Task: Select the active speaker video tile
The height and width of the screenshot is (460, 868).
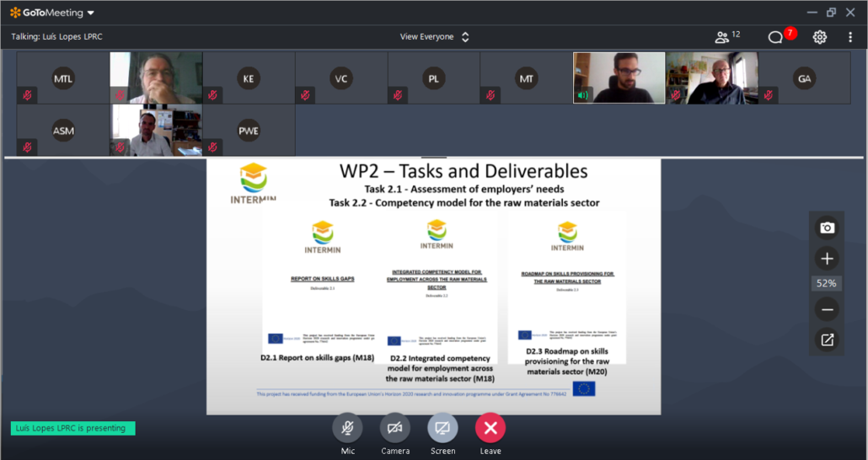Action: pos(619,78)
